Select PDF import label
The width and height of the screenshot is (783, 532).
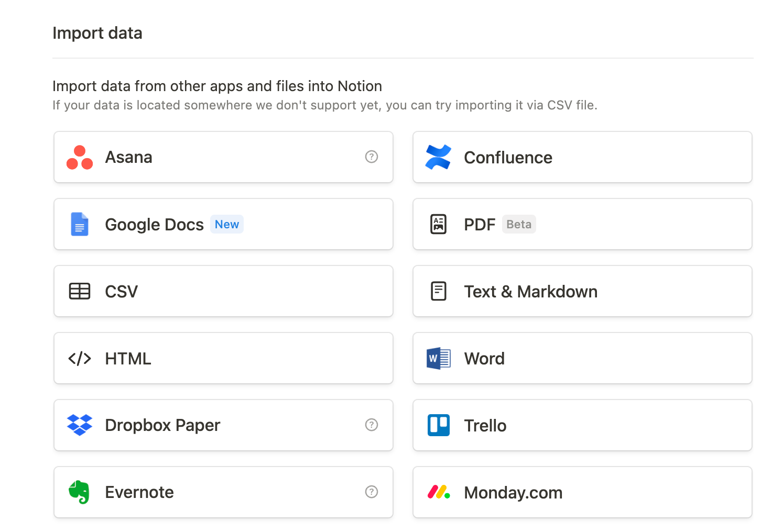pyautogui.click(x=480, y=225)
